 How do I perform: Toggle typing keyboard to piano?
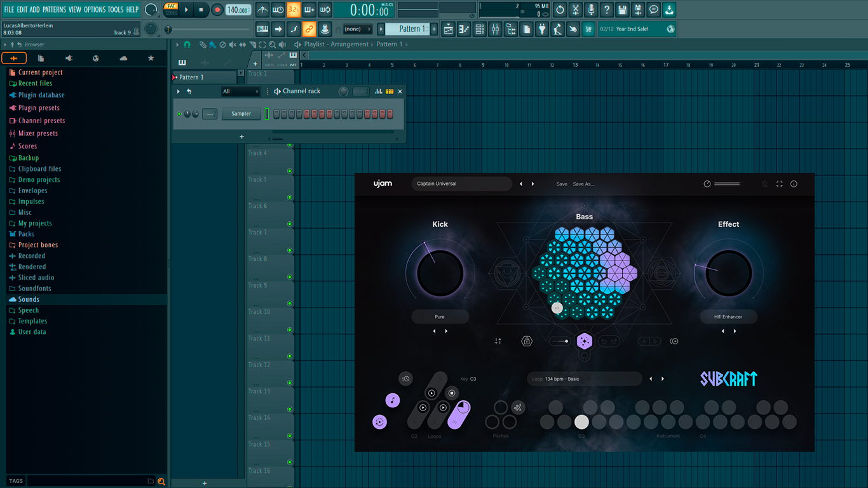tap(262, 29)
